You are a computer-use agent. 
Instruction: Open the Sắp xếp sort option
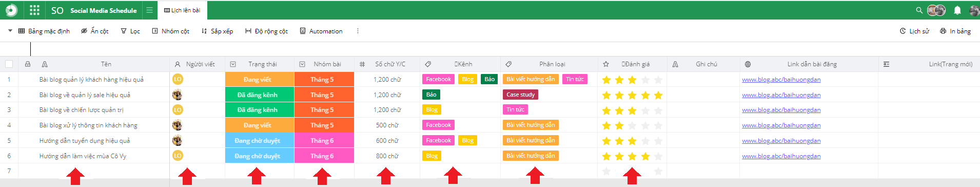tap(217, 31)
